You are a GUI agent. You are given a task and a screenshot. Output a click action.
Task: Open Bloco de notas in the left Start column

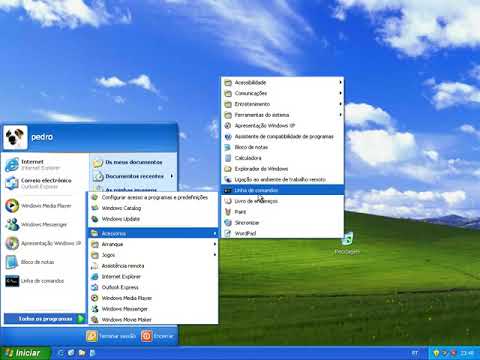[x=44, y=262]
